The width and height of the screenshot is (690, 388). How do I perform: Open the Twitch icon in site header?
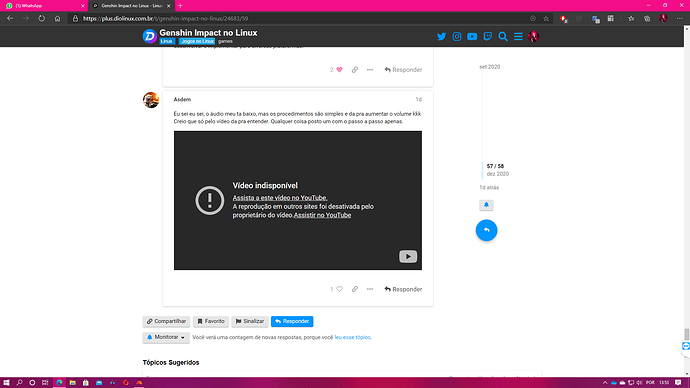[488, 37]
